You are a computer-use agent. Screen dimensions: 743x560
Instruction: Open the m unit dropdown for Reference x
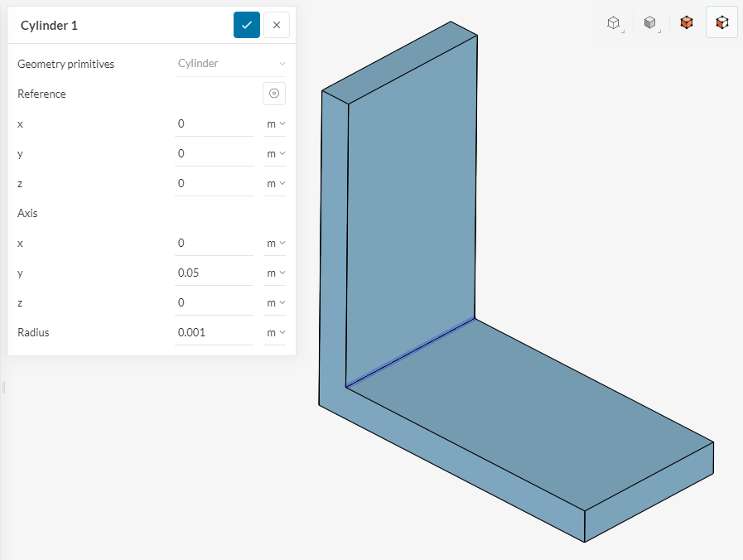[276, 123]
